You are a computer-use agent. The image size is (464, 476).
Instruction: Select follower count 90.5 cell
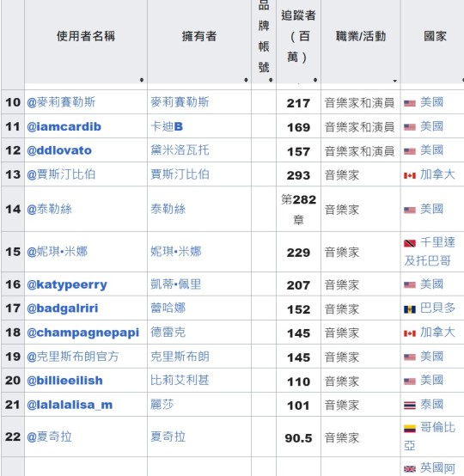pos(298,436)
